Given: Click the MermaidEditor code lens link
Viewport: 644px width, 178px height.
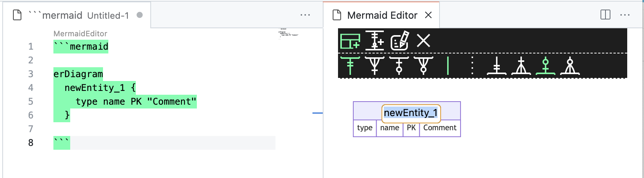Looking at the screenshot, I should (x=80, y=34).
